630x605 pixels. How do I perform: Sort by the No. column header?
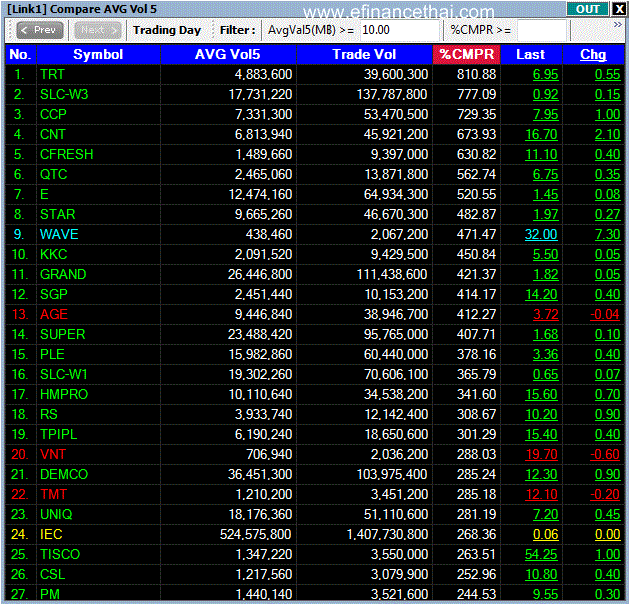pyautogui.click(x=20, y=55)
